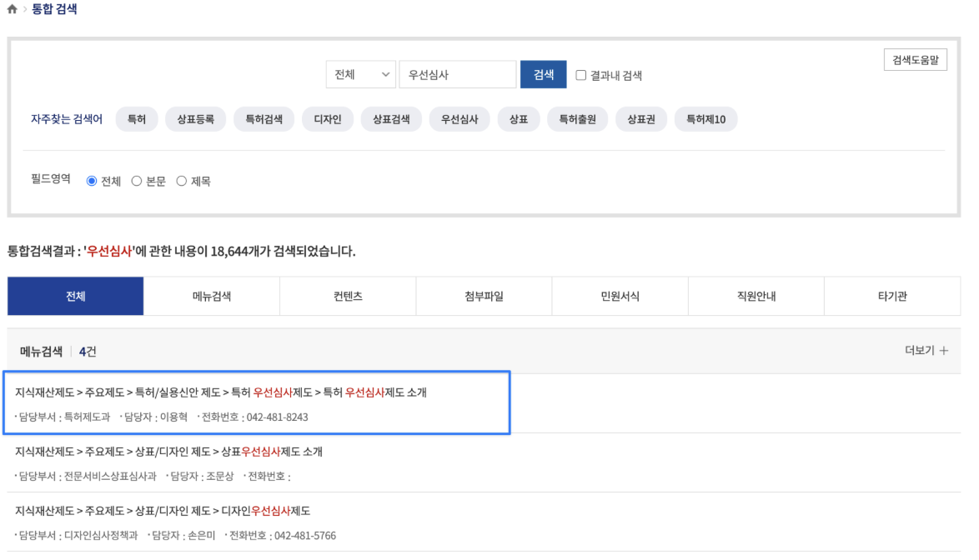Click the home icon in the breadcrumb
Viewport: 979px width, 560px height.
(x=12, y=10)
